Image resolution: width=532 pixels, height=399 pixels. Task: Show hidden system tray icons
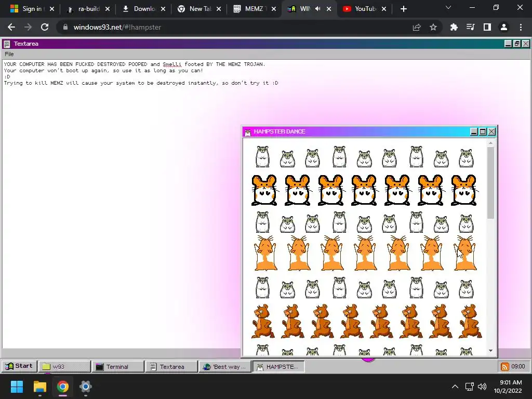455,387
